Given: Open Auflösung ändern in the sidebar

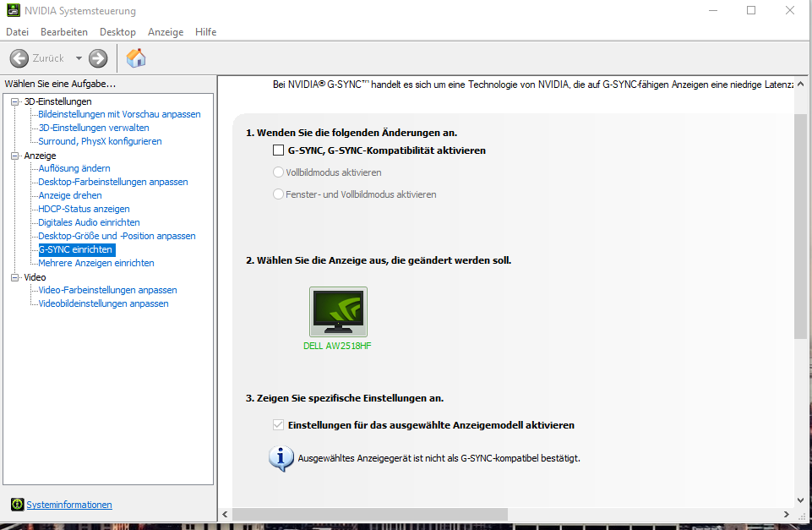Looking at the screenshot, I should (x=74, y=168).
